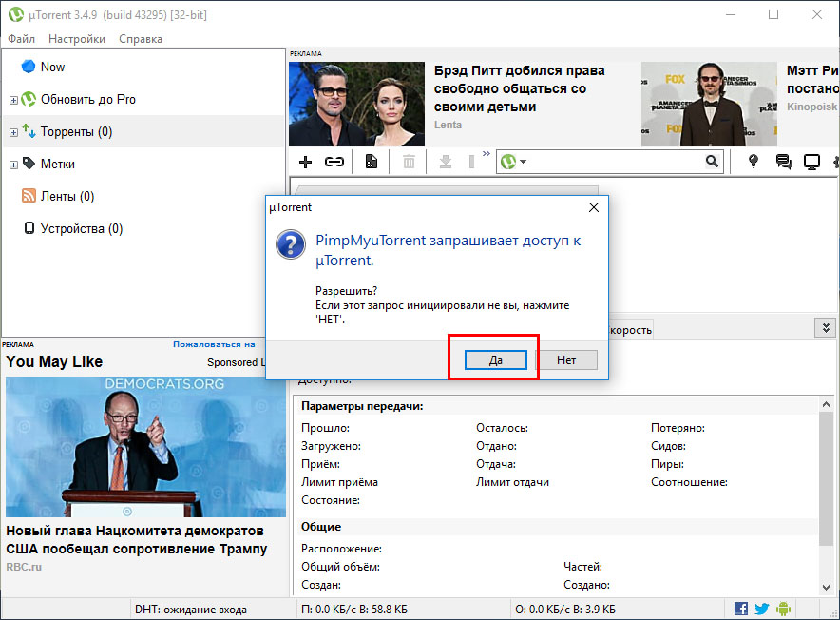Screen dimensions: 840x620
Task: Show more toolbar buttons chevron
Action: click(486, 154)
